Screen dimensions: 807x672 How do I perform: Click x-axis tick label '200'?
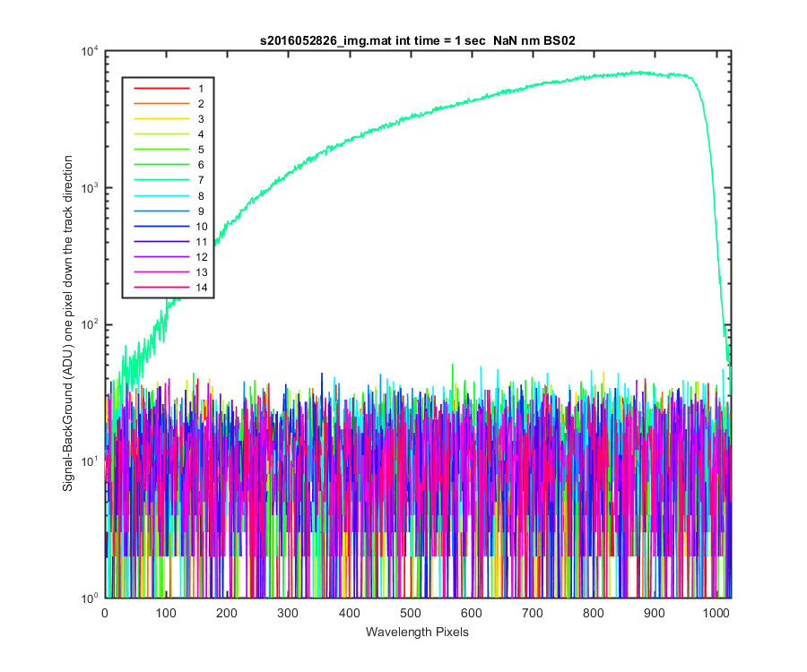pyautogui.click(x=227, y=613)
